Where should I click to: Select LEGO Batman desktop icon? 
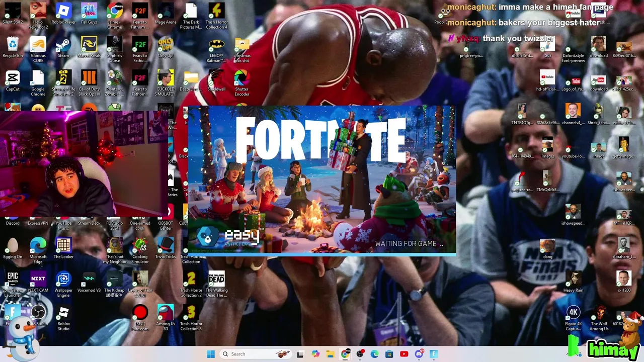pos(216,49)
